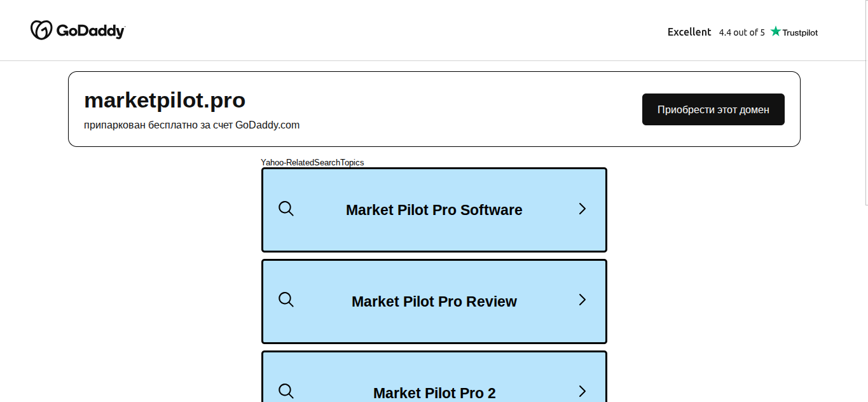Click the '4.4 out of 5' rating score
The image size is (868, 402).
click(742, 32)
